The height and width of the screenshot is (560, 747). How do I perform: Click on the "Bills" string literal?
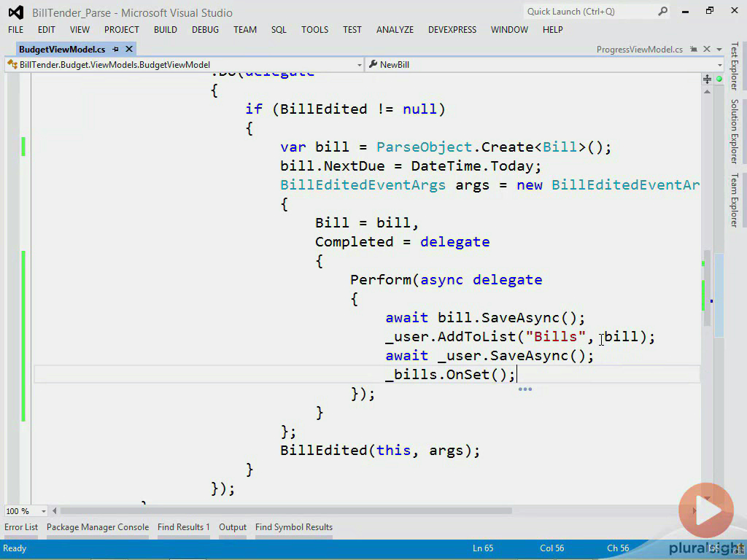pos(555,336)
